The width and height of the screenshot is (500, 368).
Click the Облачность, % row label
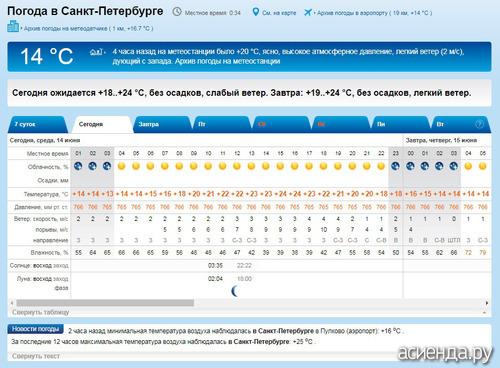48,167
